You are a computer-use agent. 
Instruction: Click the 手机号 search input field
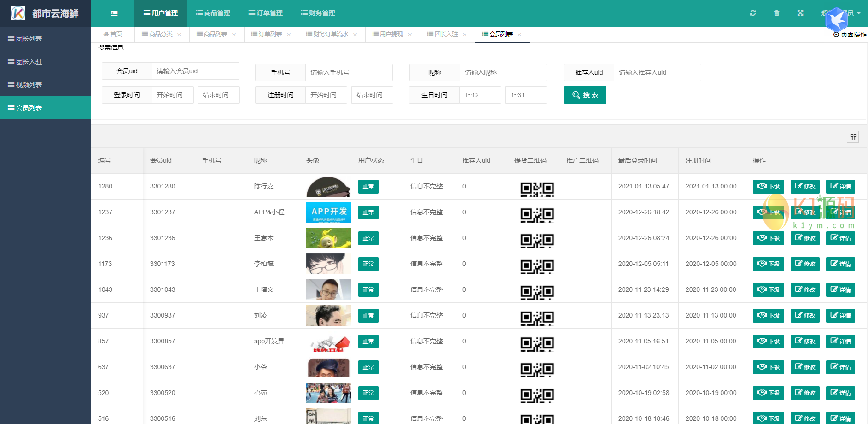click(349, 72)
